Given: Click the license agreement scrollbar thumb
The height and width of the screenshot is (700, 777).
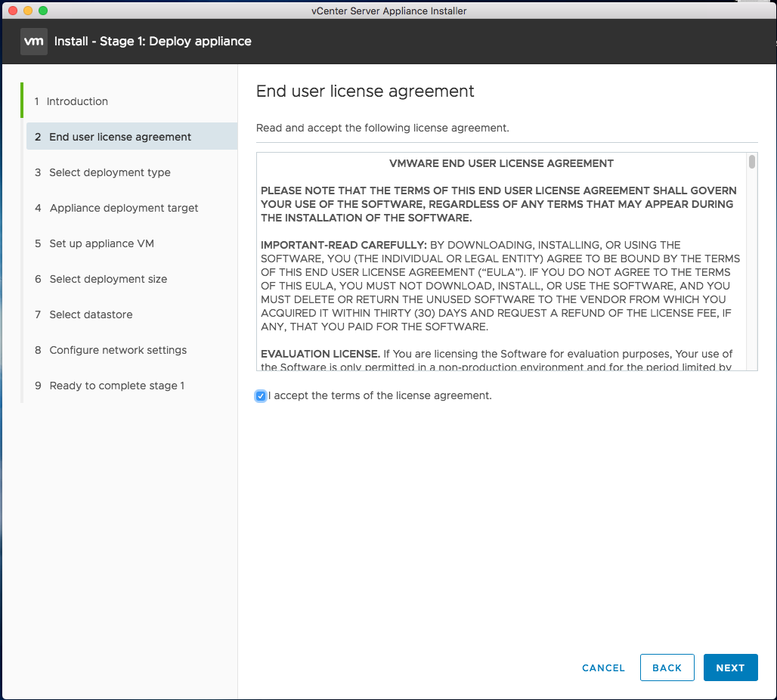Looking at the screenshot, I should point(751,162).
